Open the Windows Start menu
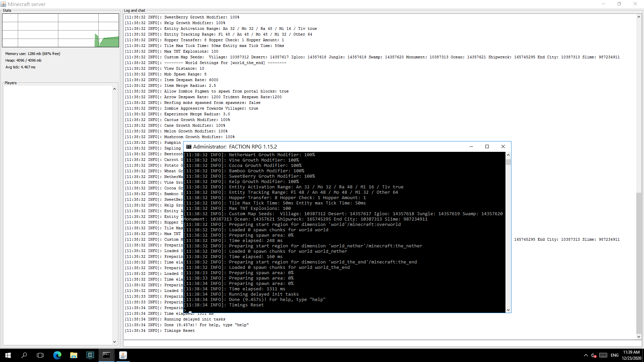 pos(8,355)
